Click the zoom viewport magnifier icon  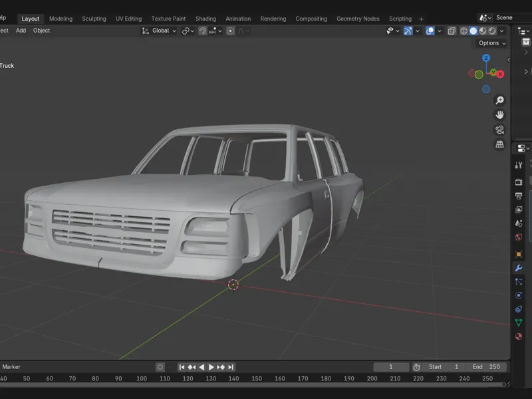(499, 100)
